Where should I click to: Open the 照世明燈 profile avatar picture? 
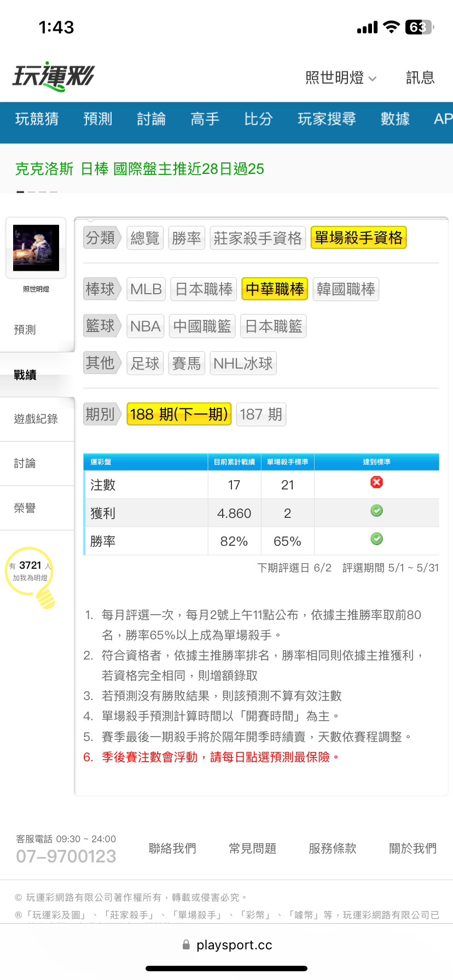(36, 248)
